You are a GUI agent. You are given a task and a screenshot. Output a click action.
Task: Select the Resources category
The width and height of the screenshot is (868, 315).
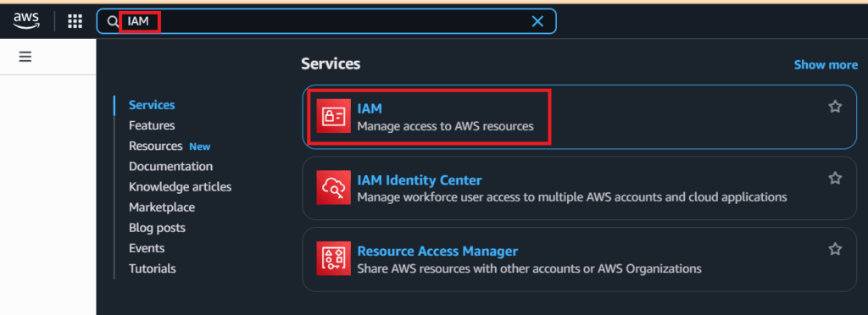point(156,146)
